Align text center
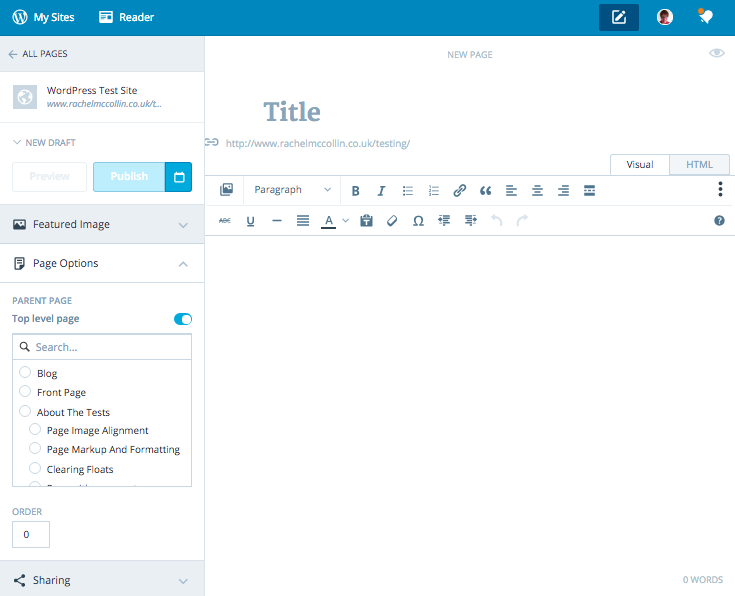Image resolution: width=735 pixels, height=596 pixels. point(537,191)
